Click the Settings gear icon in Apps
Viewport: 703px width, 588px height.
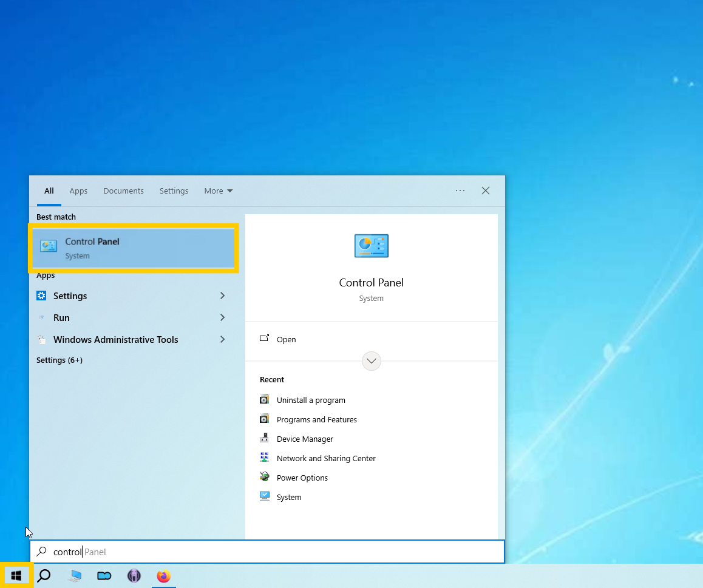click(41, 296)
